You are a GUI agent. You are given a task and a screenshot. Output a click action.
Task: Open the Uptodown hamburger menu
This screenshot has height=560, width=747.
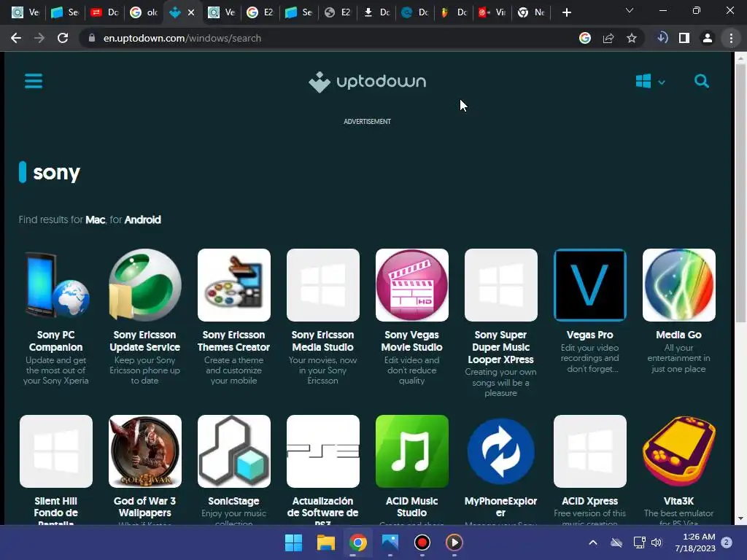[x=34, y=81]
